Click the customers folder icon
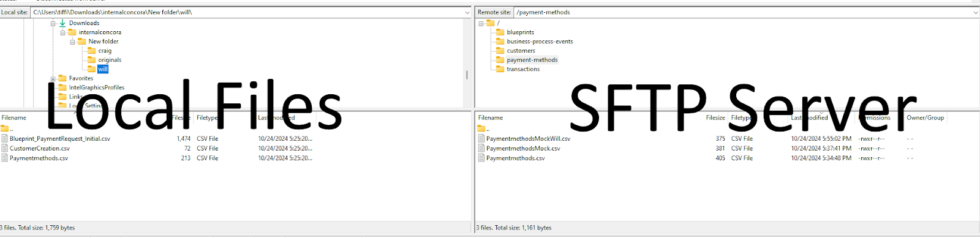The height and width of the screenshot is (238, 980). (500, 51)
